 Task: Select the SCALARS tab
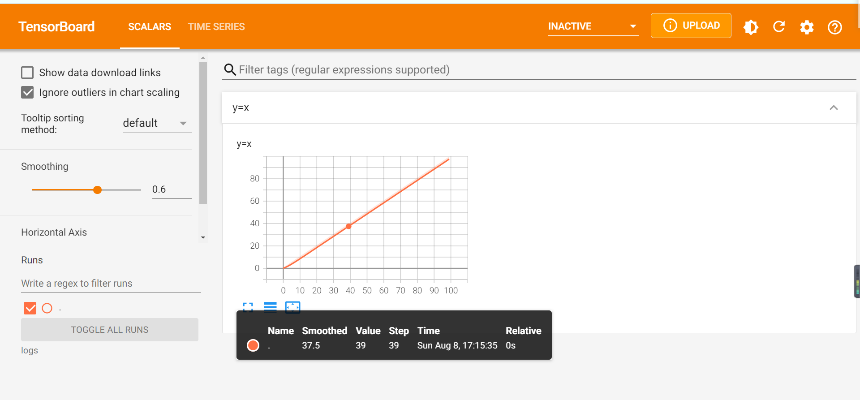click(150, 27)
